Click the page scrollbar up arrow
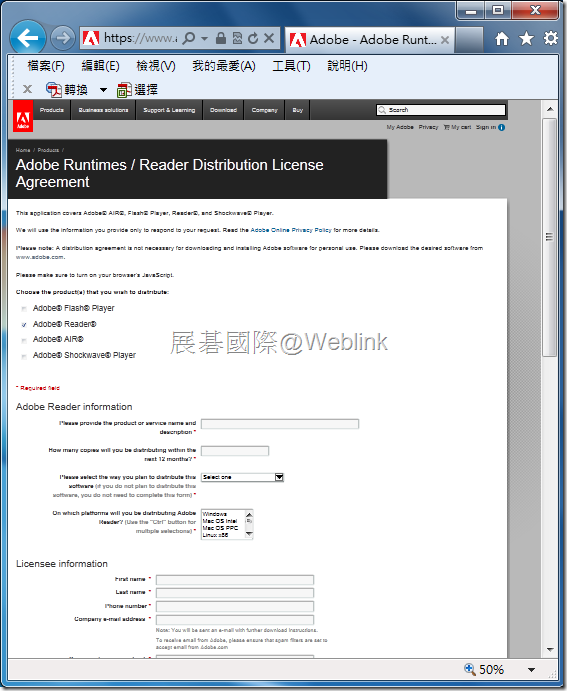The image size is (567, 691). [550, 109]
